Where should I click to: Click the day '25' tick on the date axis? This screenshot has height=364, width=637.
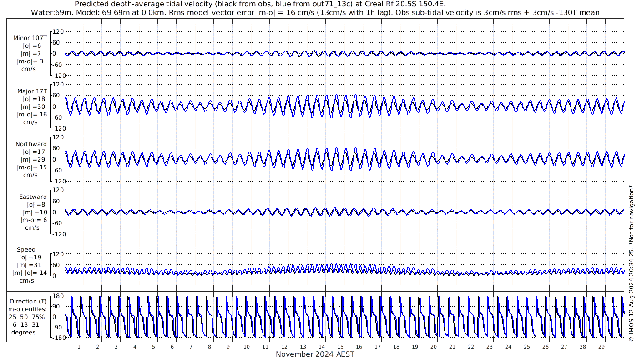point(526,347)
